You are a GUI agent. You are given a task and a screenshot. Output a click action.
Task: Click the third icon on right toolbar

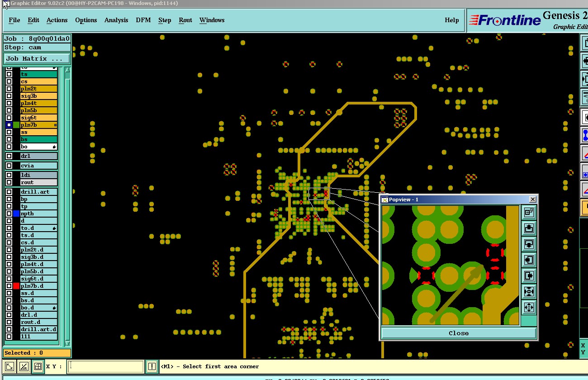click(x=584, y=79)
